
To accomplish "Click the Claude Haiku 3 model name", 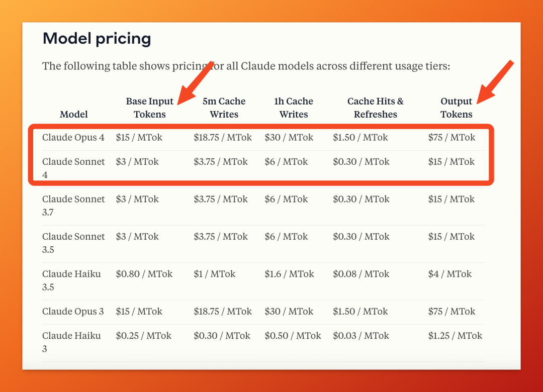I will click(71, 342).
